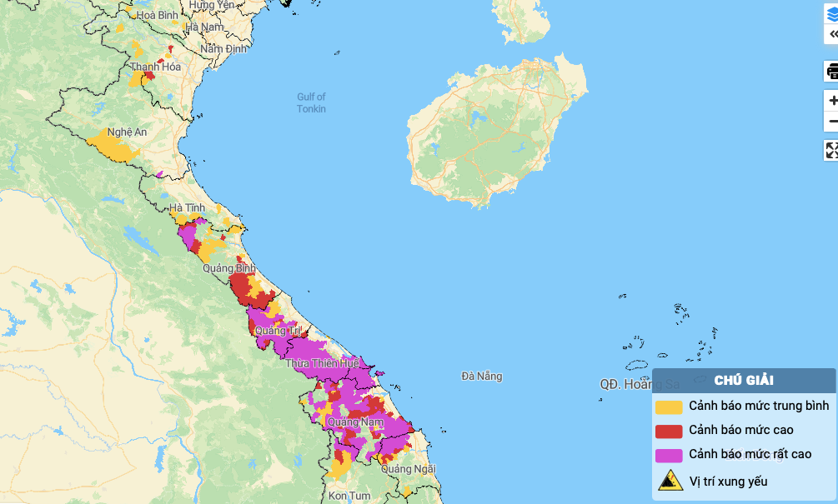Viewport: 838px width, 504px height.
Task: Click the red high-warning legend swatch
Action: [x=669, y=431]
